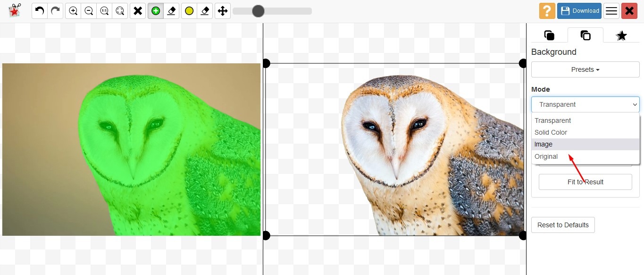The image size is (644, 275).
Task: Click the bottom-right crop handle of result
Action: click(x=523, y=235)
